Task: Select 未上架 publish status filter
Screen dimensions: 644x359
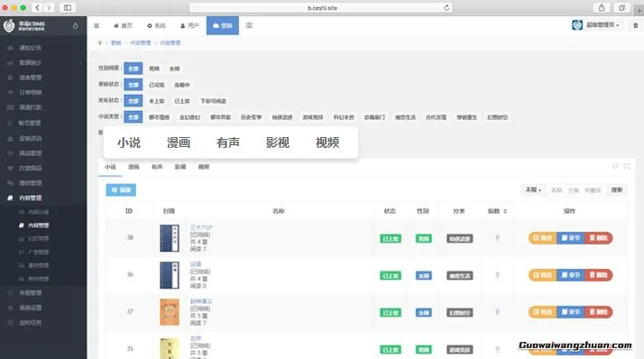Action: (156, 101)
